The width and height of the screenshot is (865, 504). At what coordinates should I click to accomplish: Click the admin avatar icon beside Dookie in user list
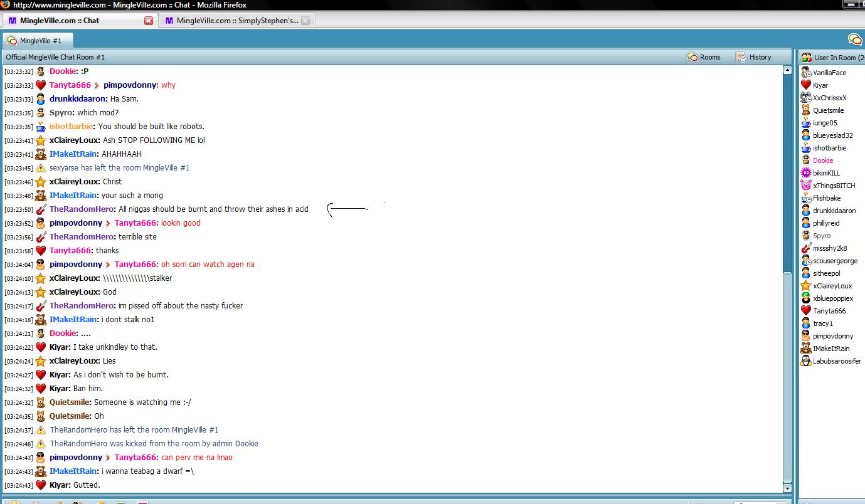coord(806,160)
